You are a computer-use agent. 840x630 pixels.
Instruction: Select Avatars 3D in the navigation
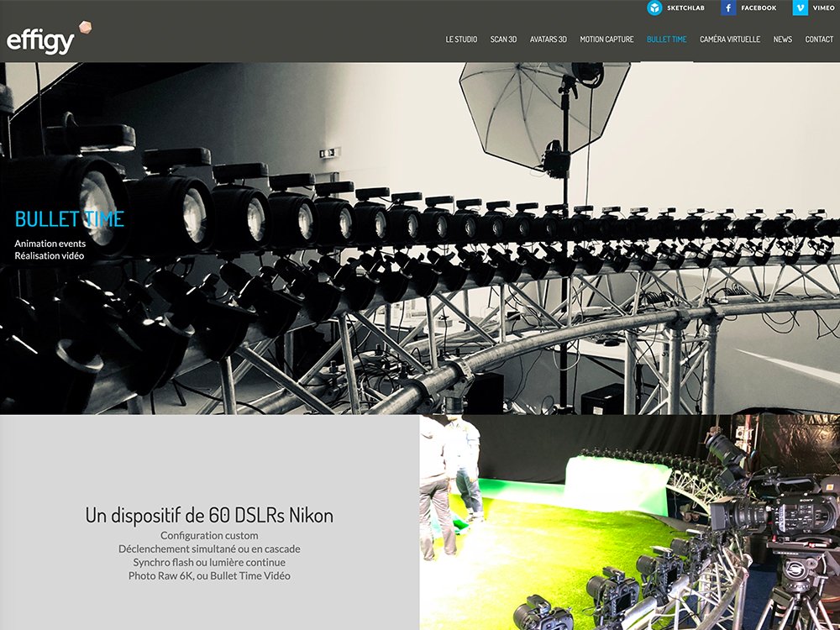548,39
